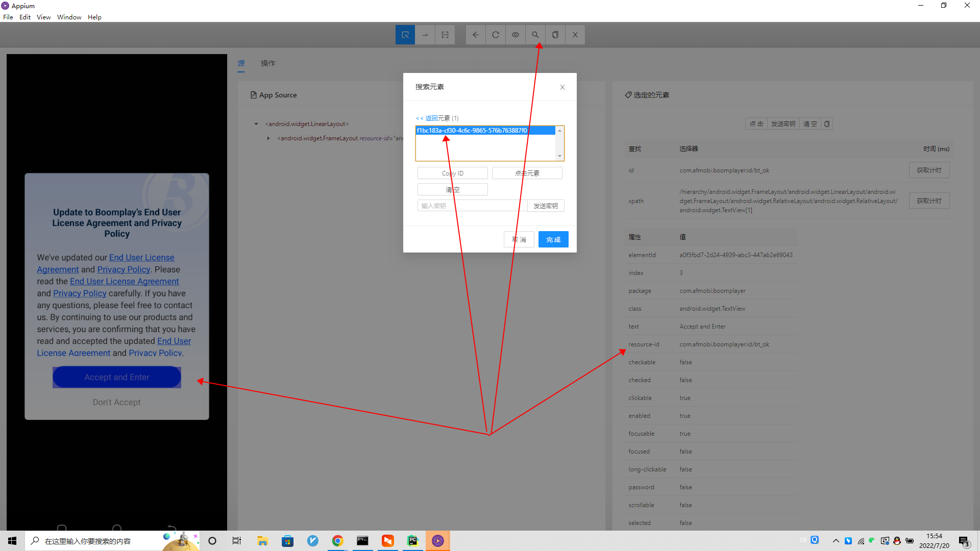Click 'Accept and Enter' in device screenshot

[x=117, y=377]
